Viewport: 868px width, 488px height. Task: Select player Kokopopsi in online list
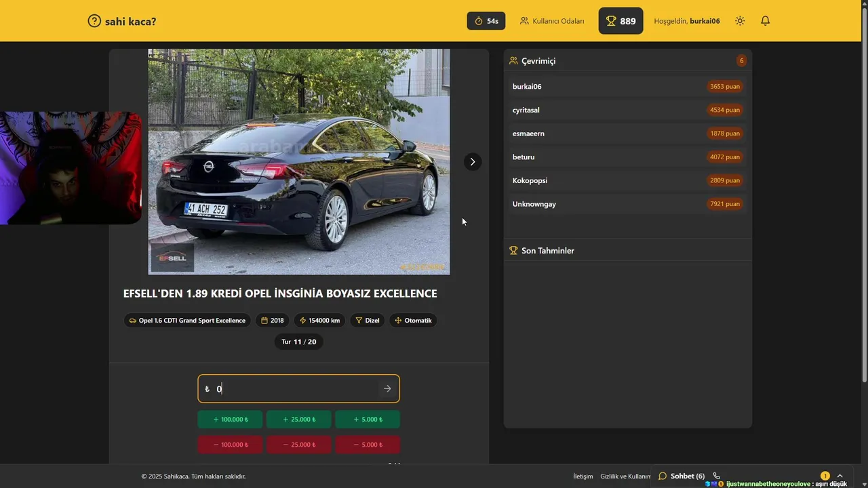tap(627, 180)
